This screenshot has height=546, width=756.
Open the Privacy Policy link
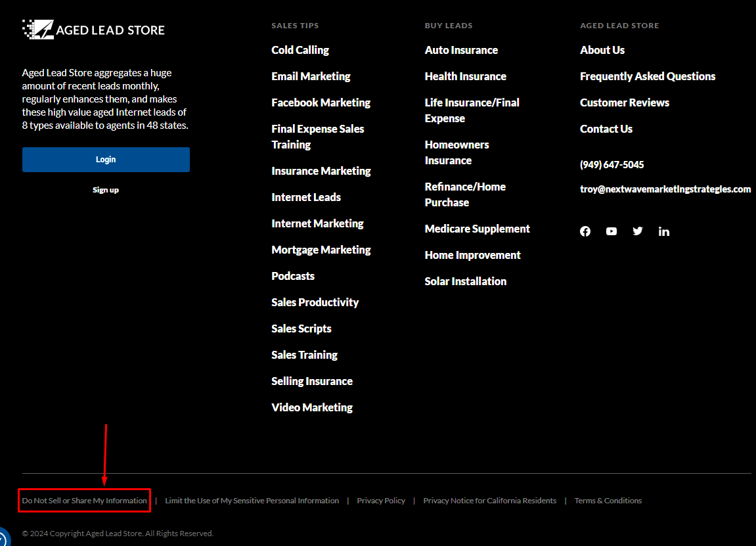381,501
